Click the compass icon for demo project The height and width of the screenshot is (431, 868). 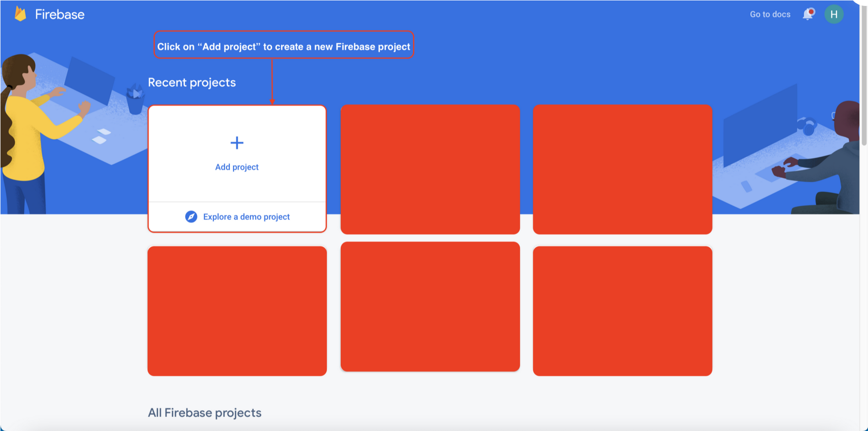click(191, 217)
